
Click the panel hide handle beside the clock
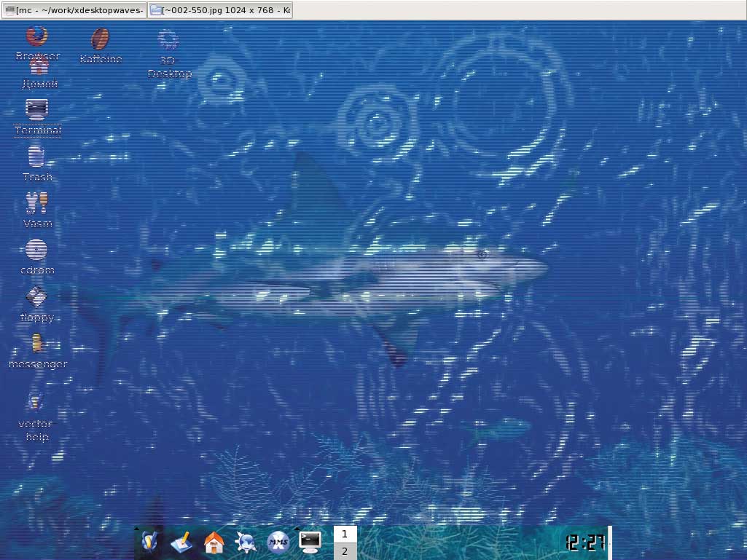[610, 543]
